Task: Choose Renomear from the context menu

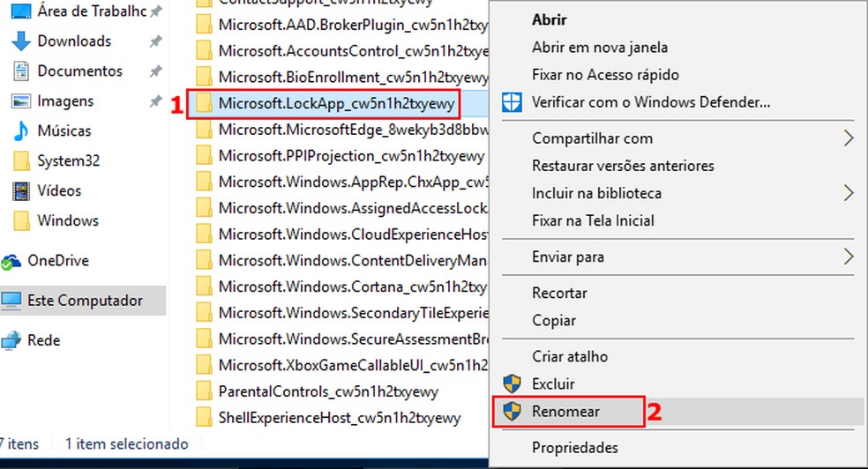Action: 565,412
